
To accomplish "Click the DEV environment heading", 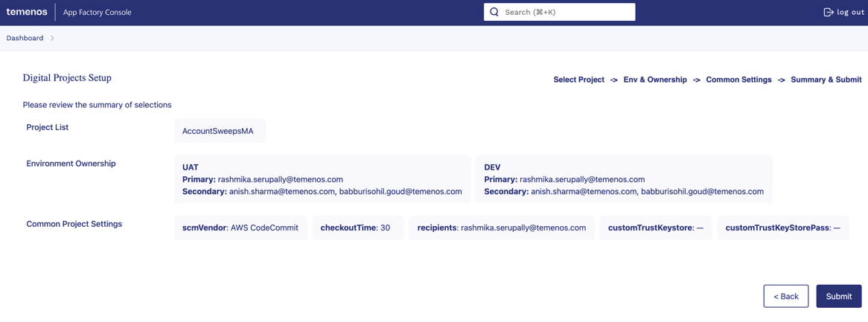I will [x=492, y=167].
